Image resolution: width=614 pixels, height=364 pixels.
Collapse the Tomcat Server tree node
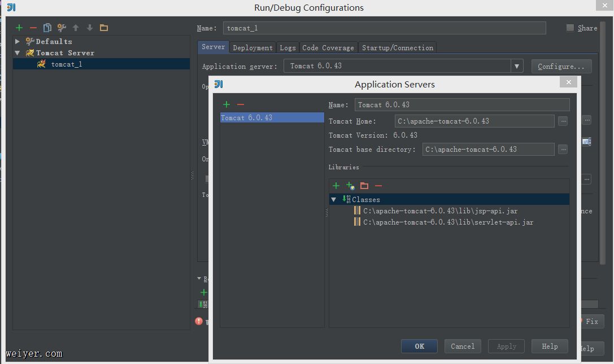pos(18,53)
